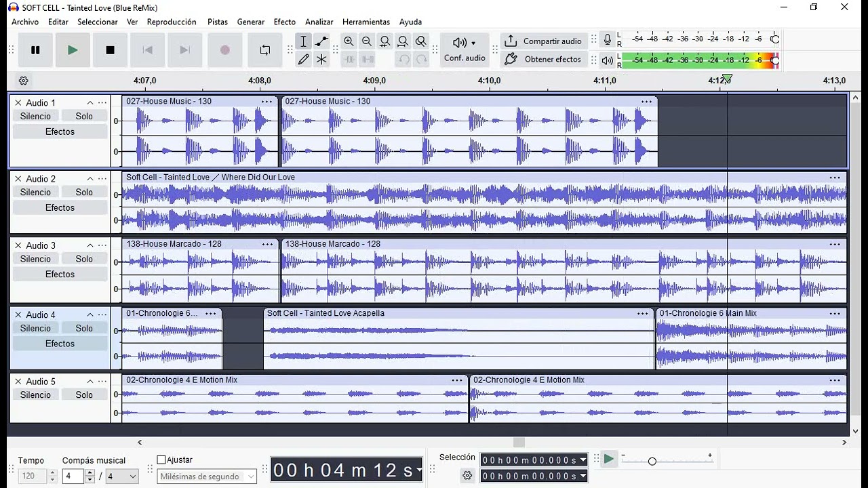Fit selection to width
Viewport: 868px width, 488px height.
click(x=385, y=41)
